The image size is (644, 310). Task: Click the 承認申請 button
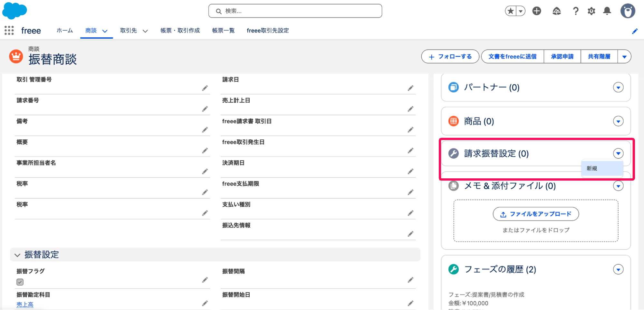tap(562, 57)
